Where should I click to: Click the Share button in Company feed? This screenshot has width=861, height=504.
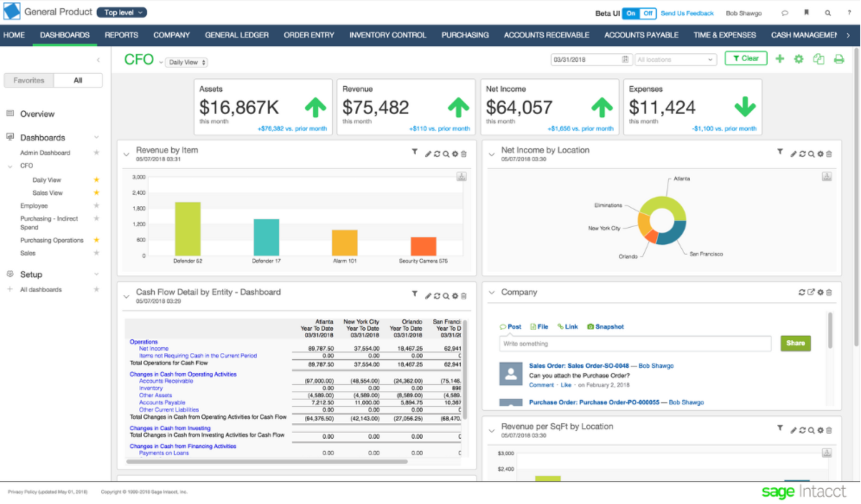point(795,343)
